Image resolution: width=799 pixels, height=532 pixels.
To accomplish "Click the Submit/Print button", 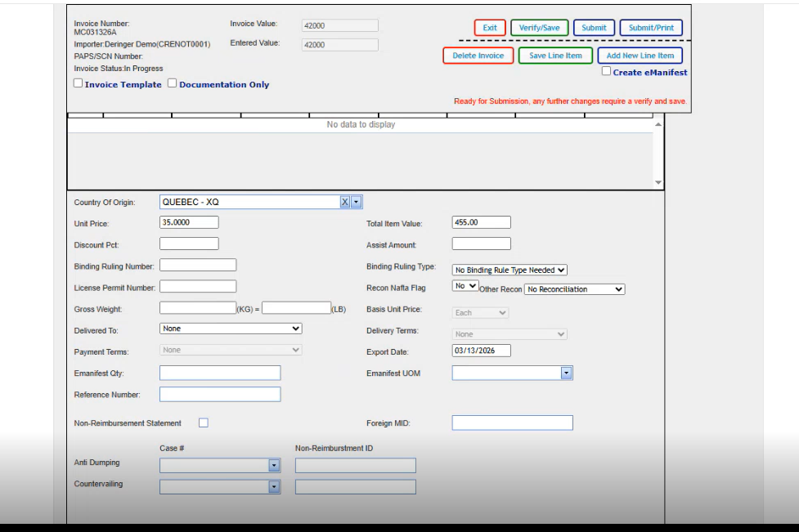I will 651,28.
